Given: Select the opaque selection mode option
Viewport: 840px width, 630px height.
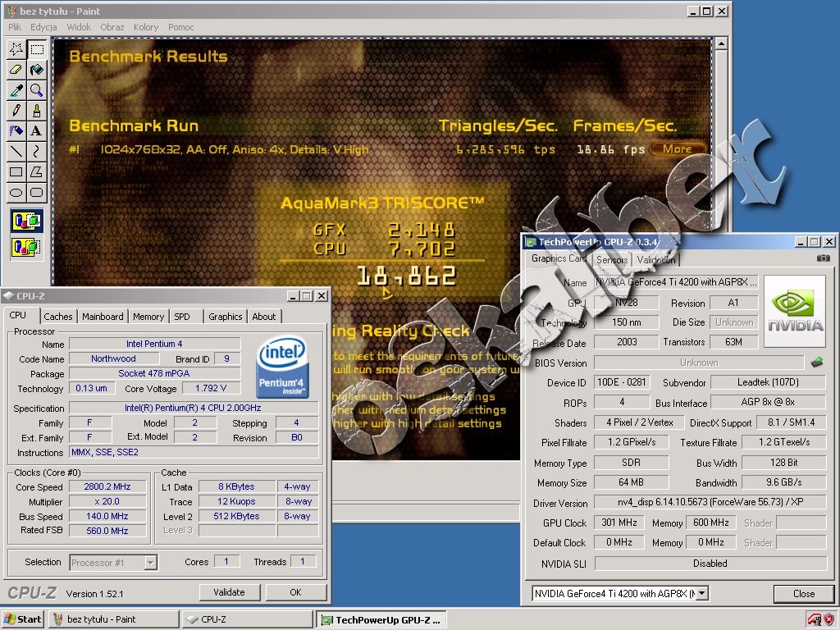Looking at the screenshot, I should [x=27, y=221].
